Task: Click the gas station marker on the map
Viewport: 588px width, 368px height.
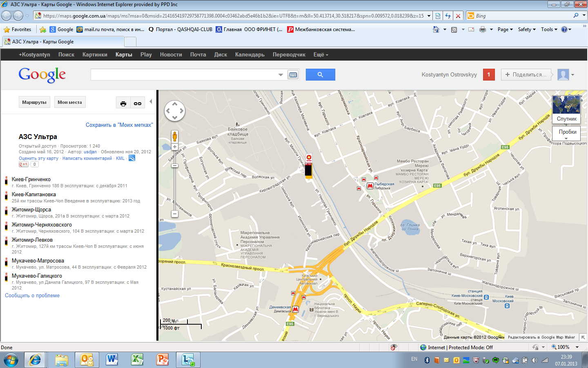Action: [309, 169]
